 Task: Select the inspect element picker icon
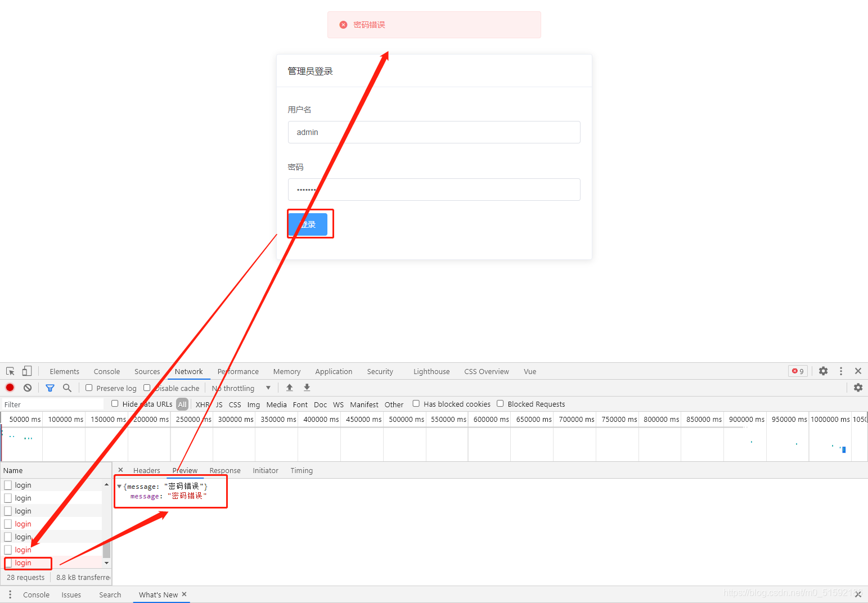[x=10, y=371]
